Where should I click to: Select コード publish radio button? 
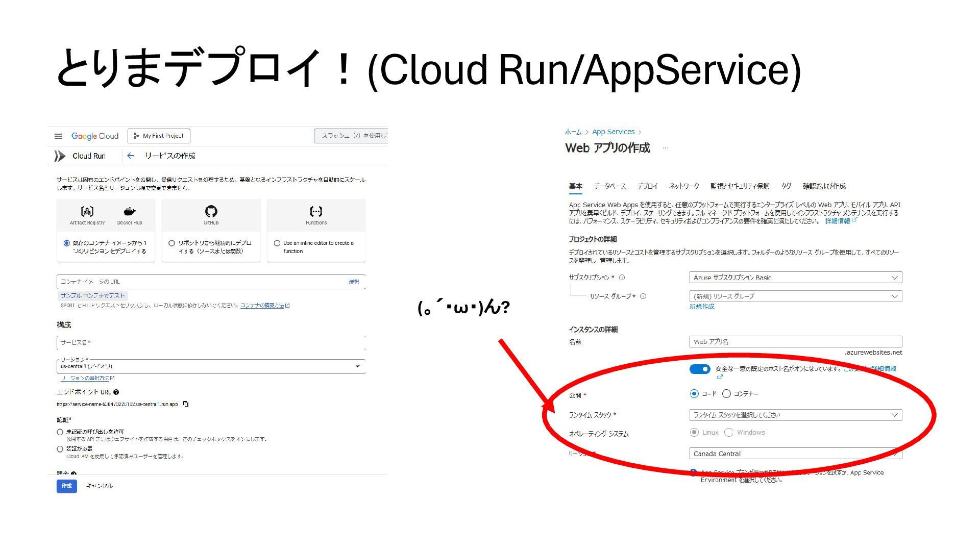(694, 394)
